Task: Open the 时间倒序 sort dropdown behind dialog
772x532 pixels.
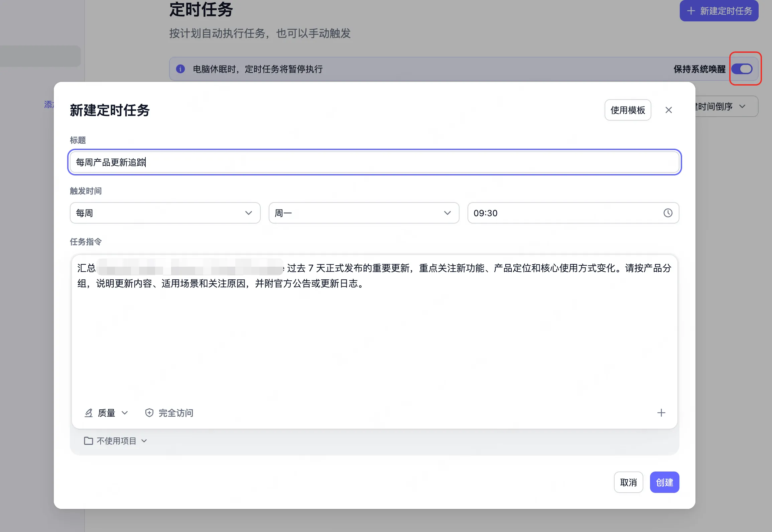Action: click(x=727, y=106)
